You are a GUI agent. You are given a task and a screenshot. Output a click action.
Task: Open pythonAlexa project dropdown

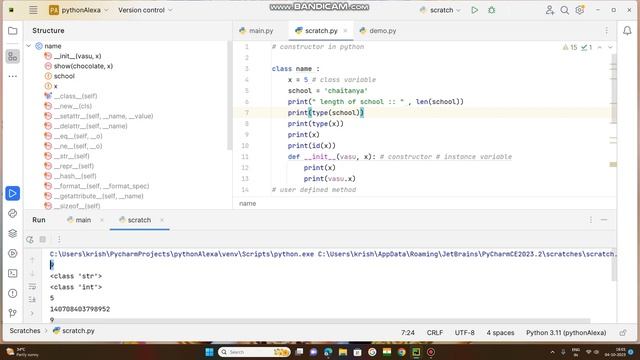pos(79,10)
